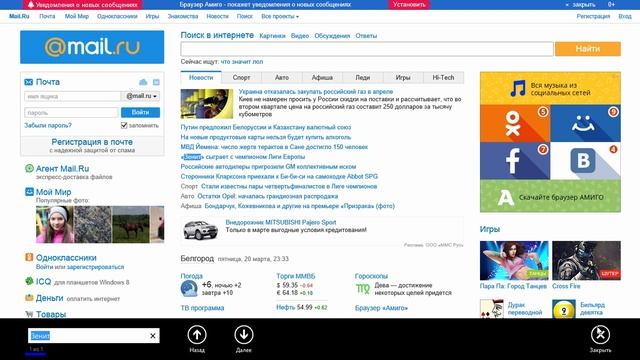Image resolution: width=640 pixels, height=360 pixels.
Task: Click the Amigo browser download tile
Action: (550, 196)
